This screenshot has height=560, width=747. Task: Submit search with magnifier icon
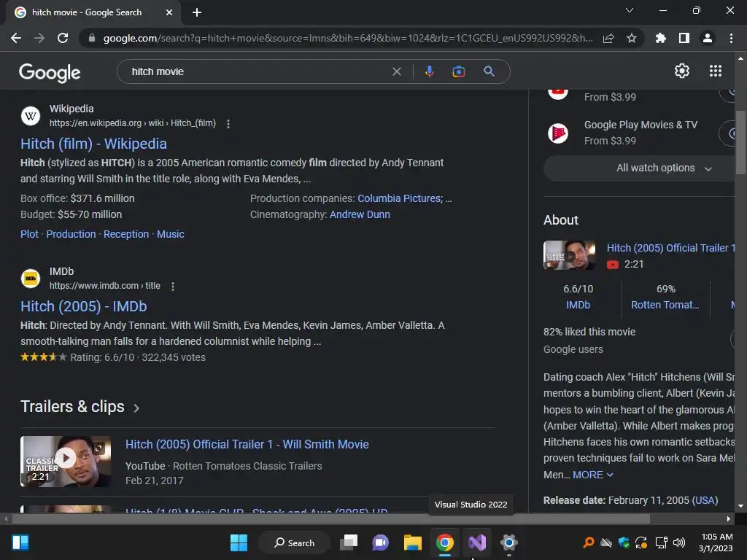point(489,71)
